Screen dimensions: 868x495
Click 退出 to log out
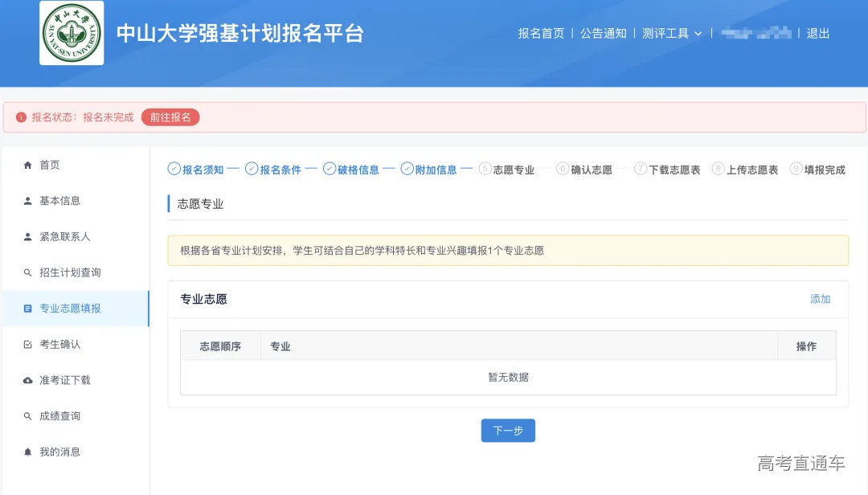[817, 34]
